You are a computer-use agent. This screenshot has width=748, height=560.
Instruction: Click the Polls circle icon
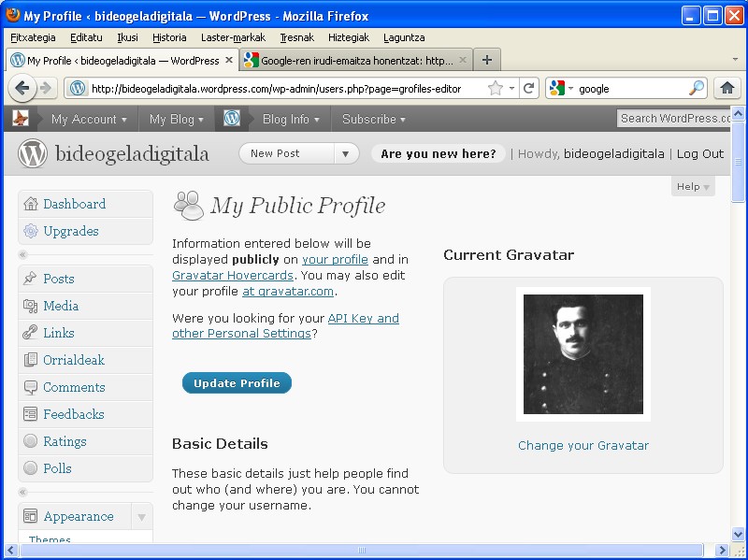pyautogui.click(x=30, y=468)
